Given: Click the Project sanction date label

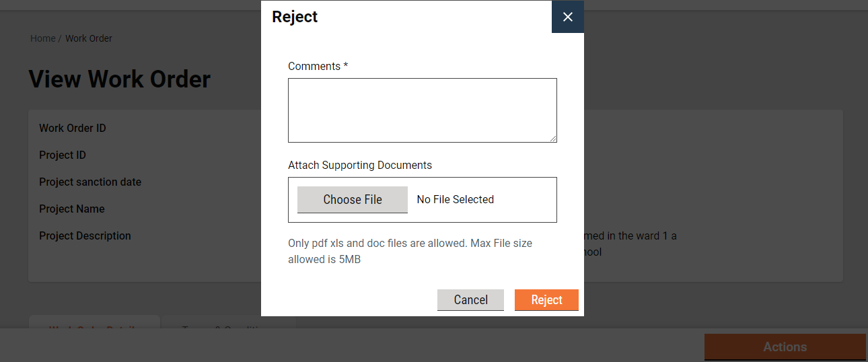Looking at the screenshot, I should 90,182.
